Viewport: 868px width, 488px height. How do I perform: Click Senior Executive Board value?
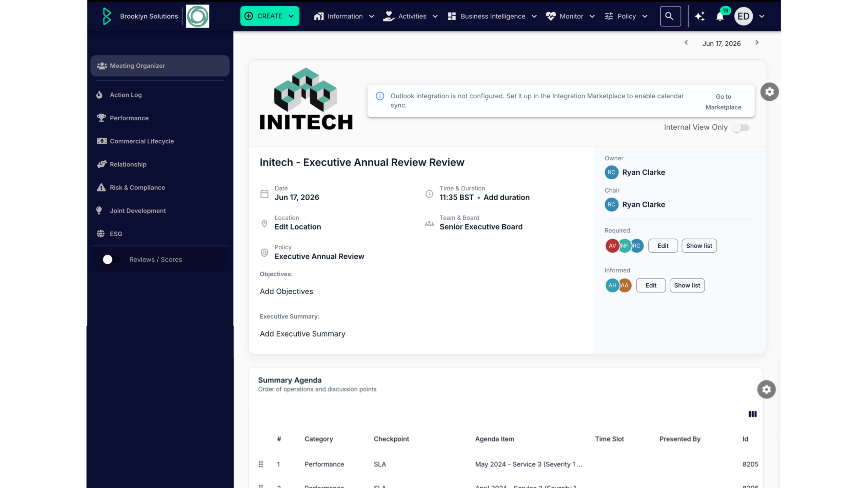(481, 227)
